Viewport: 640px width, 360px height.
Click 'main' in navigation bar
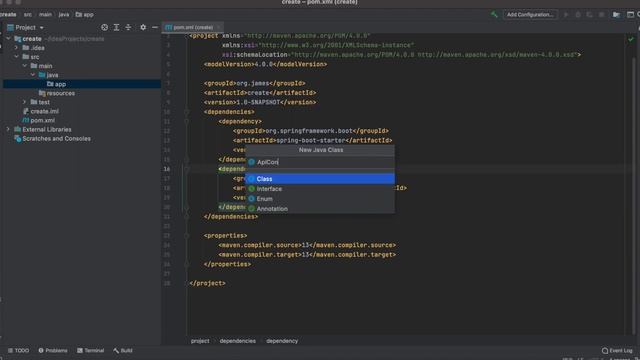point(45,14)
